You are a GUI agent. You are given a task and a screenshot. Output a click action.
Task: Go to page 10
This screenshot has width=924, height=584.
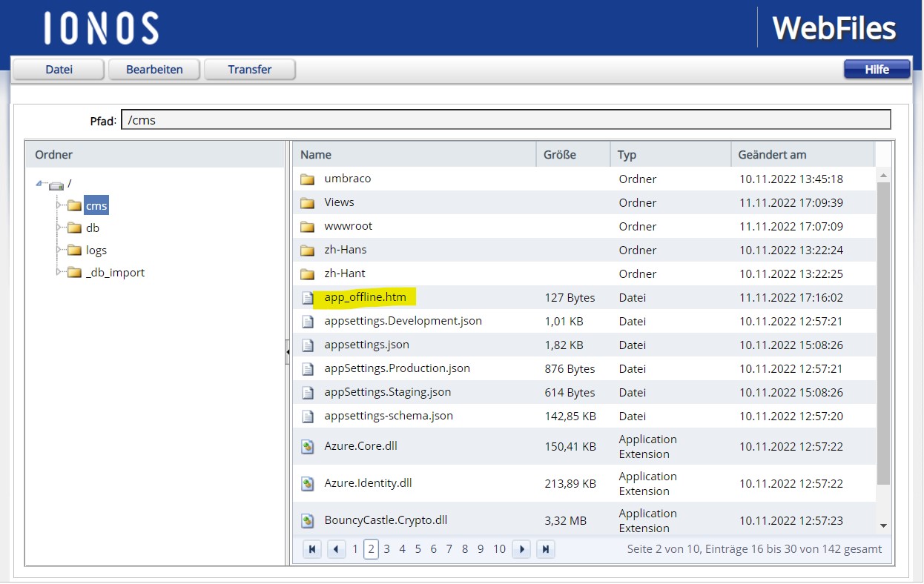499,549
